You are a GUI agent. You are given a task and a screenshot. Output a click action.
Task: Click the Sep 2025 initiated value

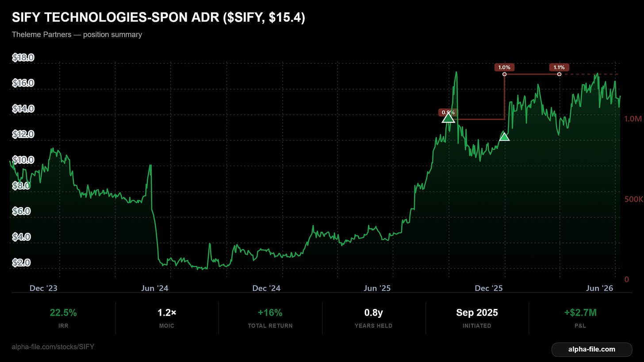[x=477, y=312]
